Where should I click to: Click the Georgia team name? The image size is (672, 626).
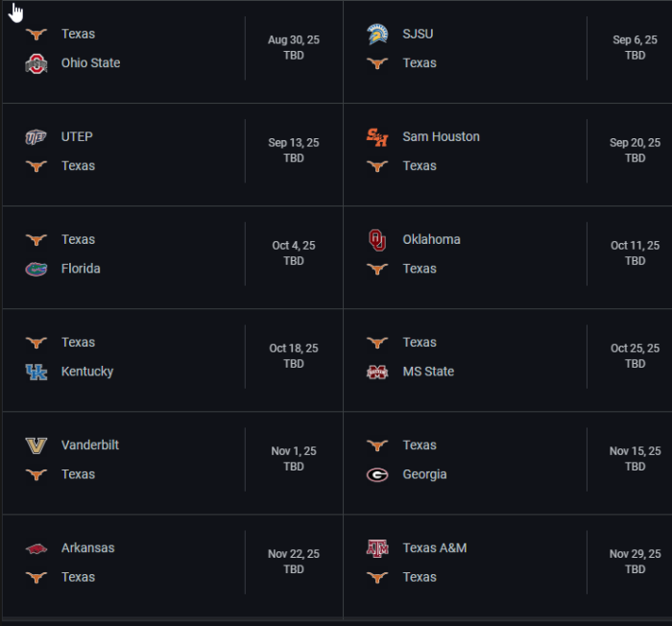pyautogui.click(x=424, y=474)
